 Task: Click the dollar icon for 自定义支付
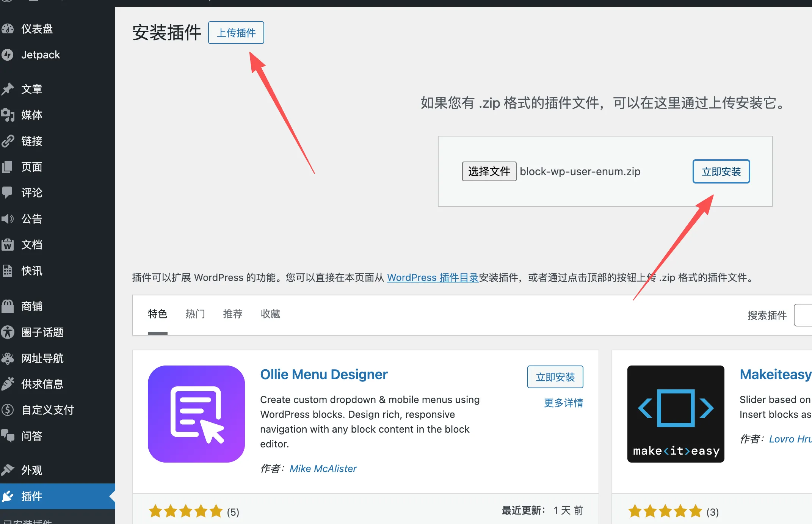click(8, 410)
